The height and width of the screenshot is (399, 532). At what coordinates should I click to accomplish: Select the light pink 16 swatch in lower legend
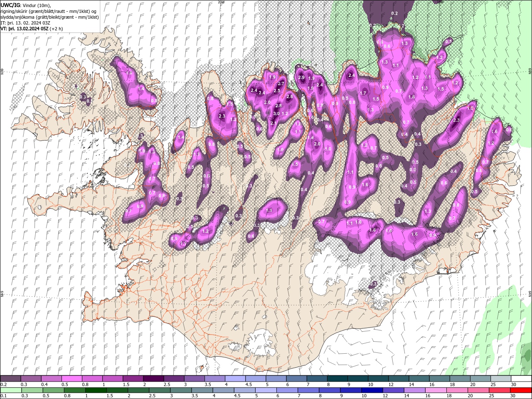[x=436, y=390]
